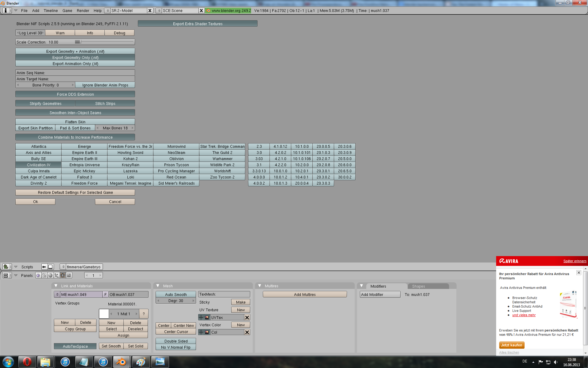Select the Script context icon in Panels
Viewport: 588px width, 368px height.
44,275
